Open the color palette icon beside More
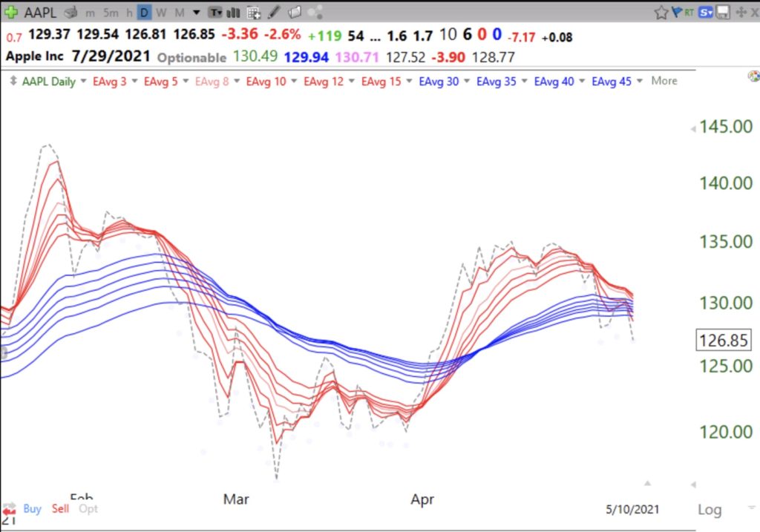The width and height of the screenshot is (760, 532). (x=754, y=76)
